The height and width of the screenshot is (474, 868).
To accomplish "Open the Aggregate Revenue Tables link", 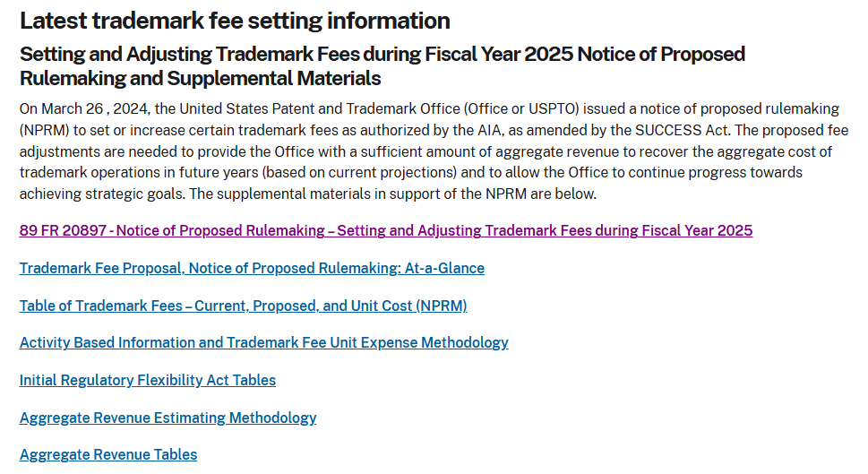I will pyautogui.click(x=108, y=454).
